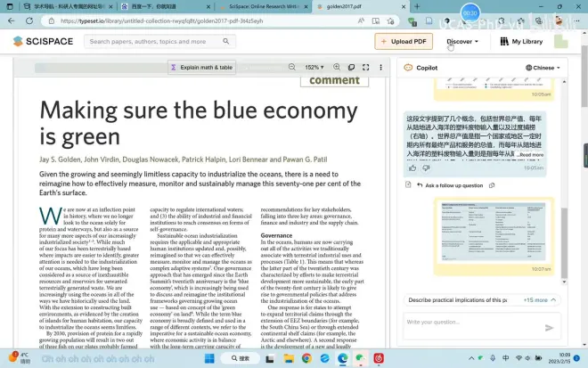
Task: Change Copilot language from Chinese
Action: coord(543,67)
